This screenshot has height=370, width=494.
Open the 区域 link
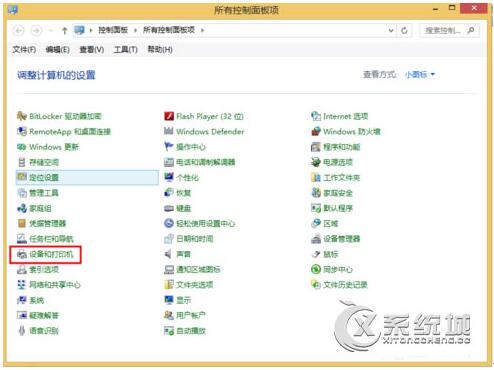(x=331, y=223)
